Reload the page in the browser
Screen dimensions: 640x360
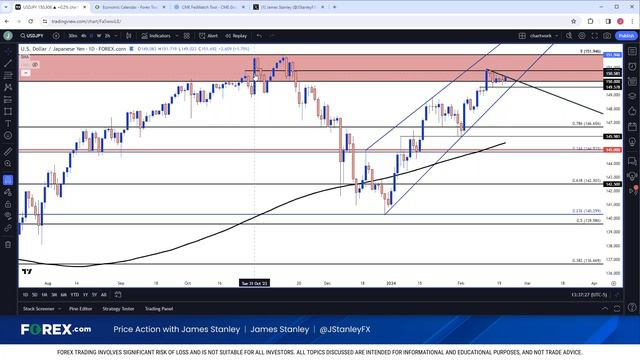[31, 21]
